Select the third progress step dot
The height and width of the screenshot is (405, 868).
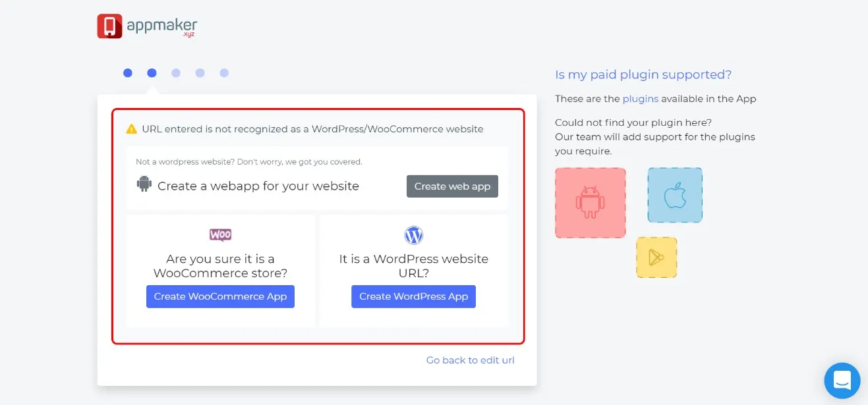[176, 73]
